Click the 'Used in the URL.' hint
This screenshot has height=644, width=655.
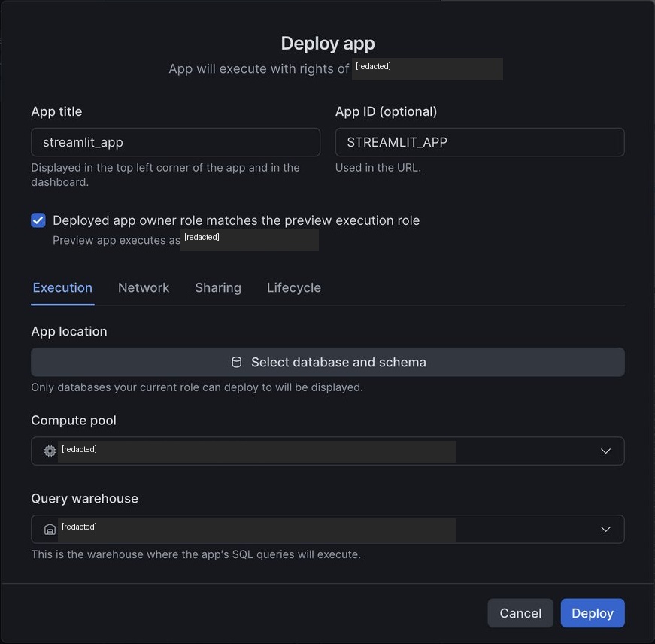point(378,168)
